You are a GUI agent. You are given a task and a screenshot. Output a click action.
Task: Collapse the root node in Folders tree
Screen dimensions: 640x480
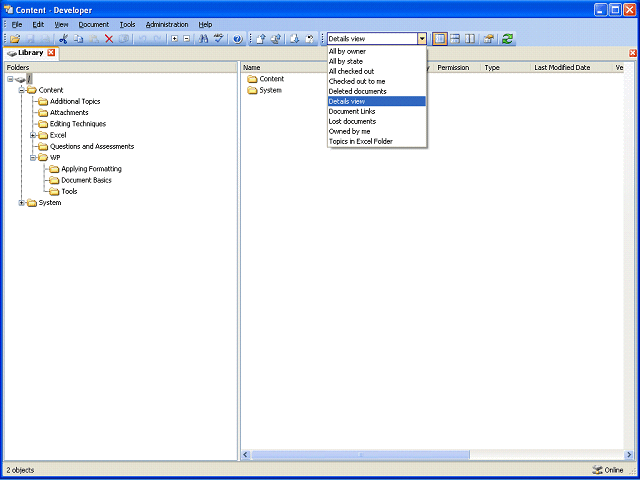[10, 79]
